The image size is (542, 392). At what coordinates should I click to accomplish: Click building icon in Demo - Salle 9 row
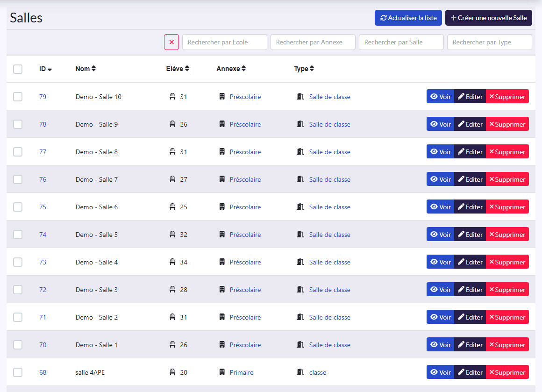tap(222, 124)
